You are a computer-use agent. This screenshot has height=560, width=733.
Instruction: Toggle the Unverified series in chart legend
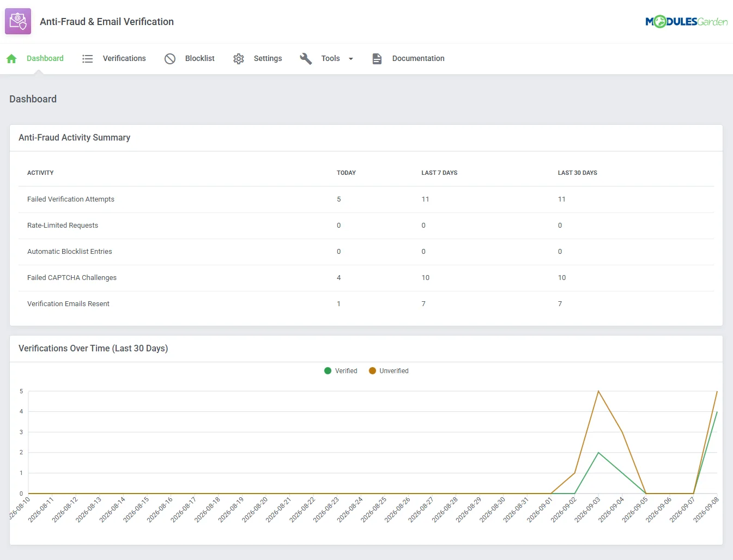pyautogui.click(x=389, y=371)
